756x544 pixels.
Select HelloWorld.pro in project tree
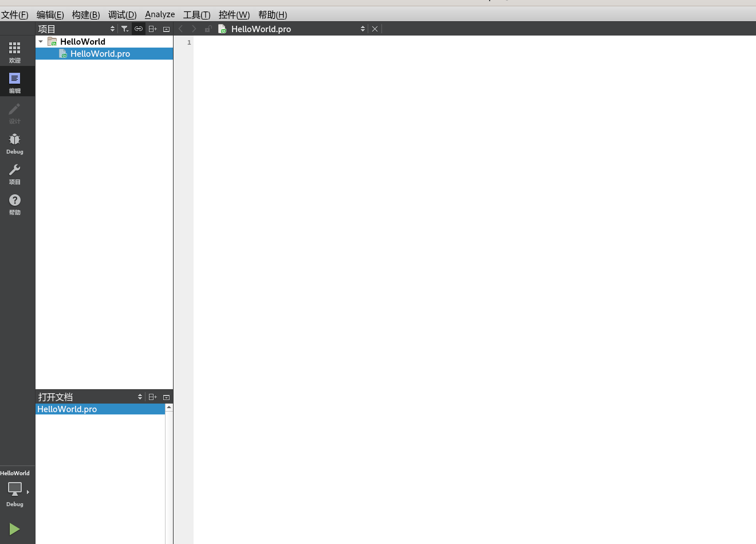104,53
